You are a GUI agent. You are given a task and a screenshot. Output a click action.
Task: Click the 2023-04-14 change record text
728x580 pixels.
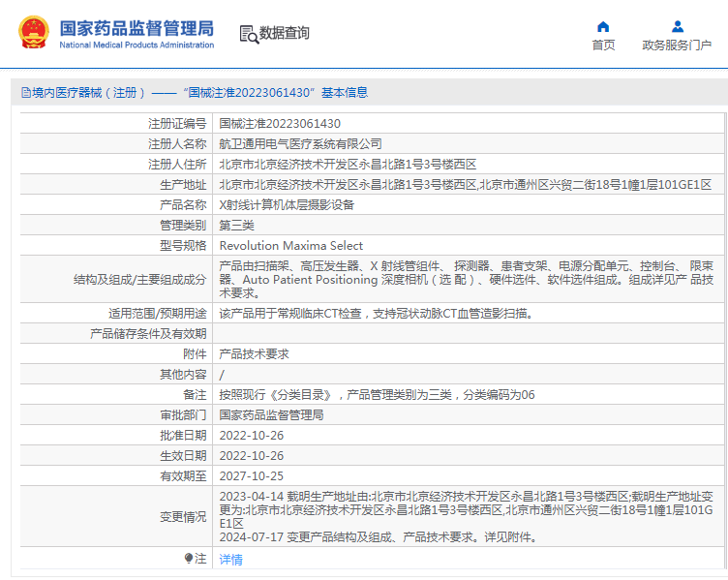pyautogui.click(x=467, y=510)
